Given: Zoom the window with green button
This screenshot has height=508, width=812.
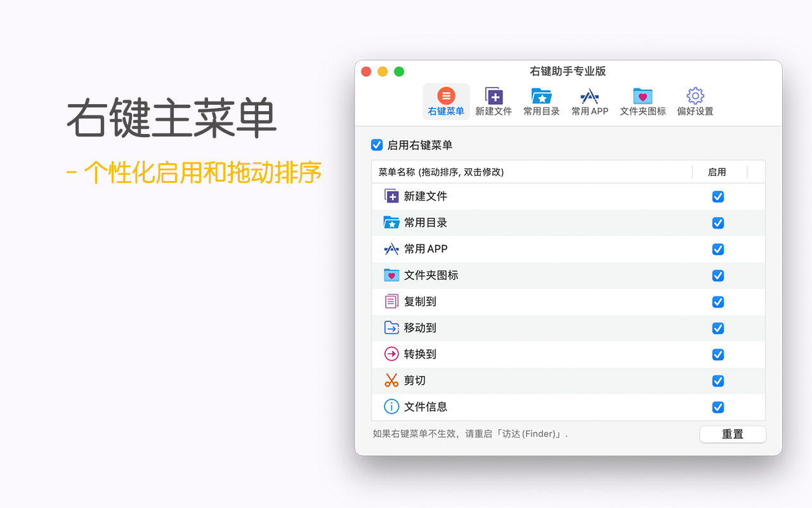Looking at the screenshot, I should [x=399, y=71].
